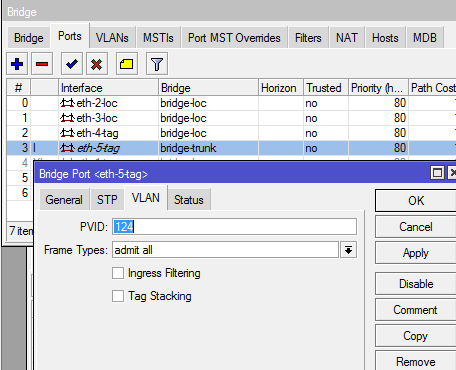
Task: Add comment with yellow note icon
Action: [127, 64]
